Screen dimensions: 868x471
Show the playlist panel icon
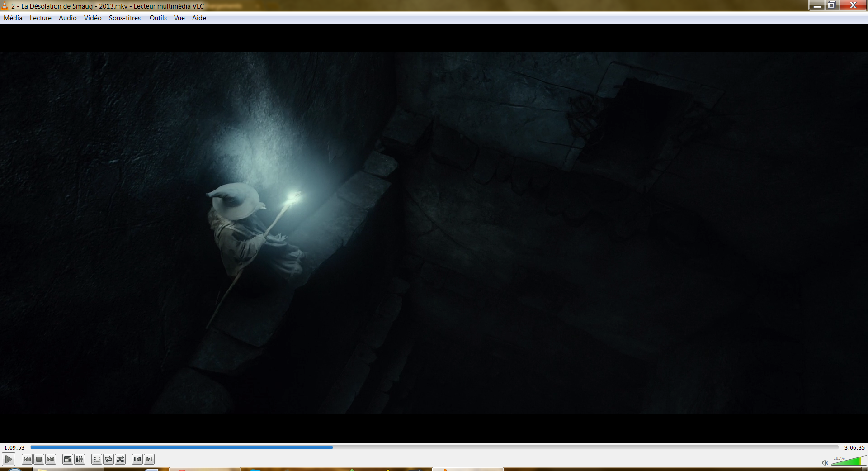pyautogui.click(x=96, y=459)
